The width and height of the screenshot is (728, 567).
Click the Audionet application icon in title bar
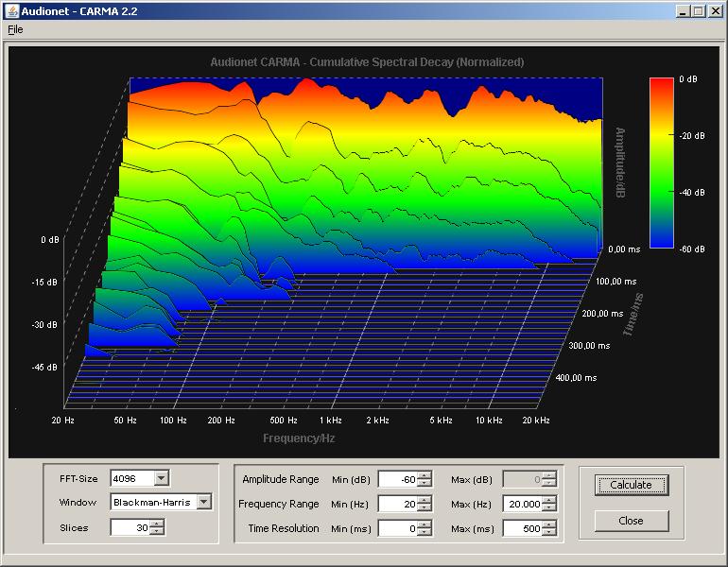pos(10,10)
